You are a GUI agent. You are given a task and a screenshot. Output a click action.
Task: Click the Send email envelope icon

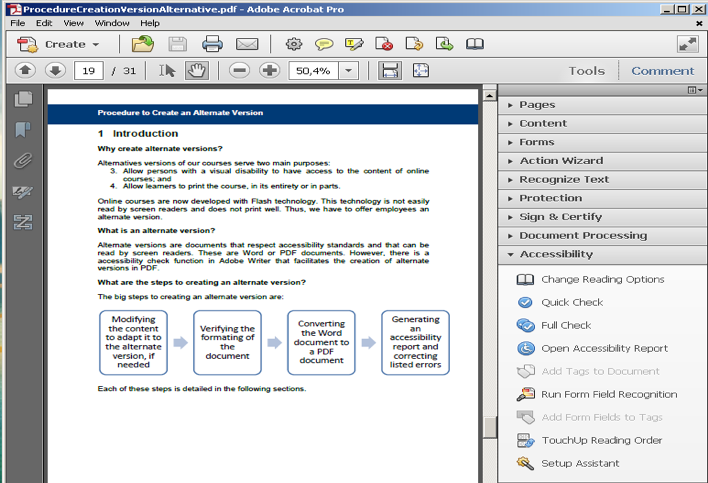click(x=247, y=44)
